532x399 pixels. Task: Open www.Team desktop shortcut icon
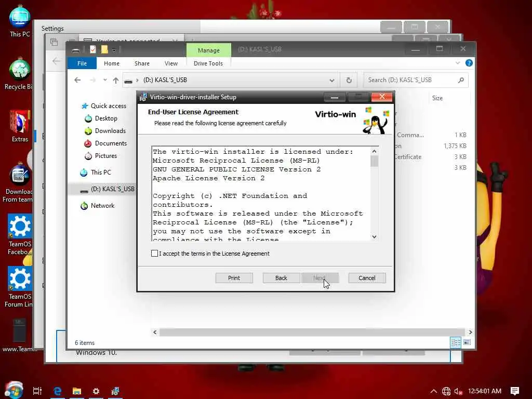point(19,335)
